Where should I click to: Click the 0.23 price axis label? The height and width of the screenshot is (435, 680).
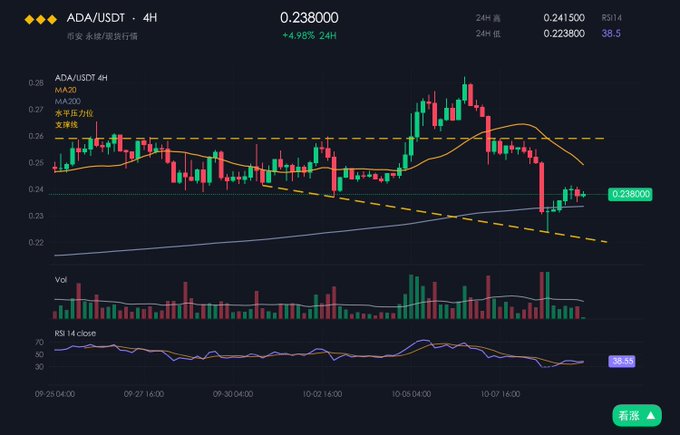(x=36, y=216)
